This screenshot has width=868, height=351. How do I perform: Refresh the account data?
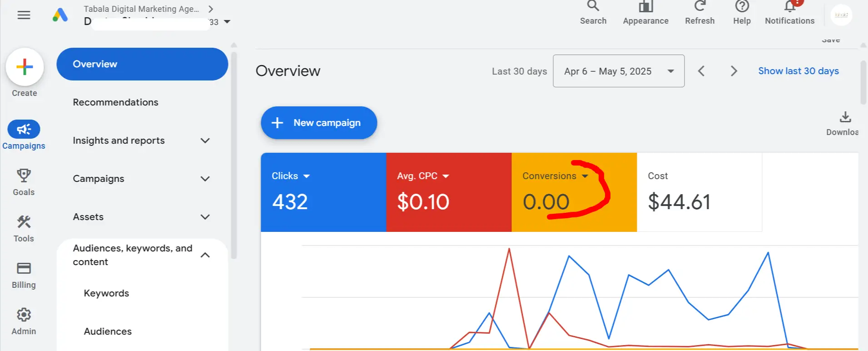tap(699, 13)
